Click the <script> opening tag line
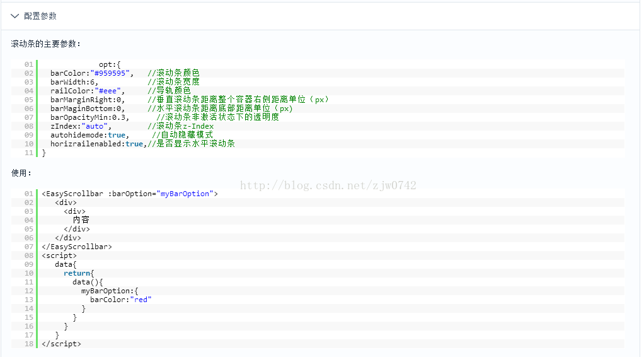 pos(59,256)
